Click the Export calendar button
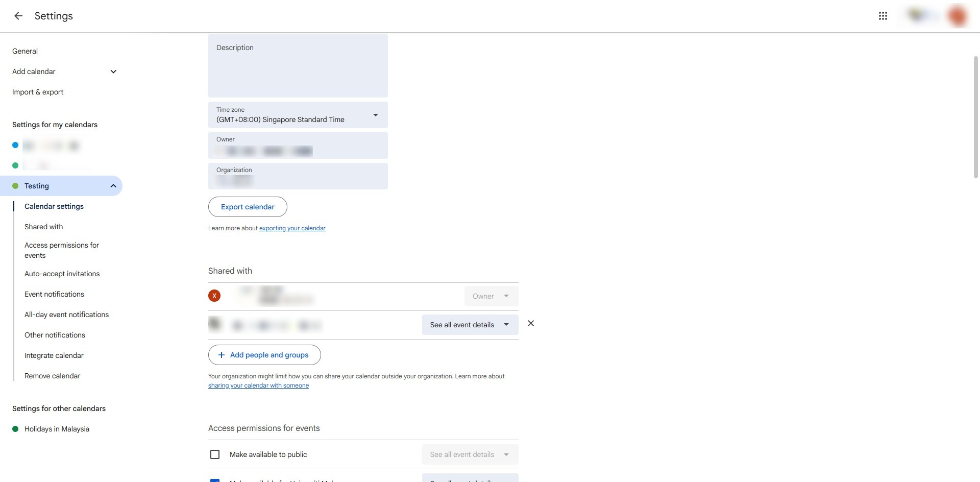Screen dimensions: 980x482 [x=248, y=207]
